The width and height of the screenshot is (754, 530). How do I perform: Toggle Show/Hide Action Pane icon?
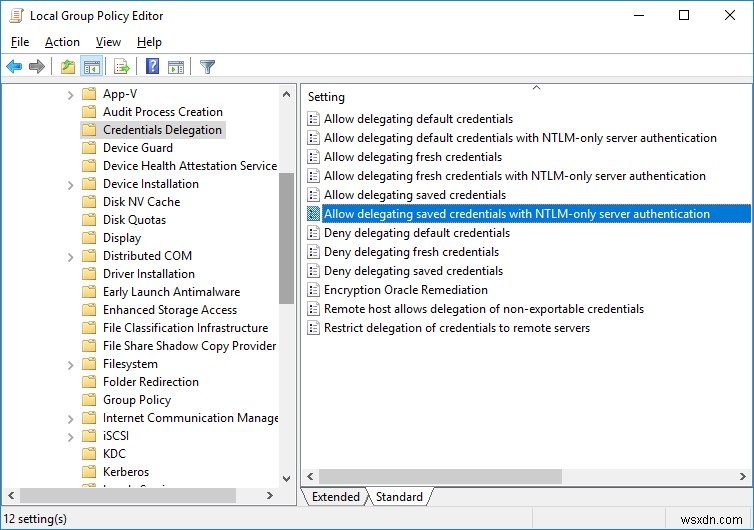(x=176, y=67)
